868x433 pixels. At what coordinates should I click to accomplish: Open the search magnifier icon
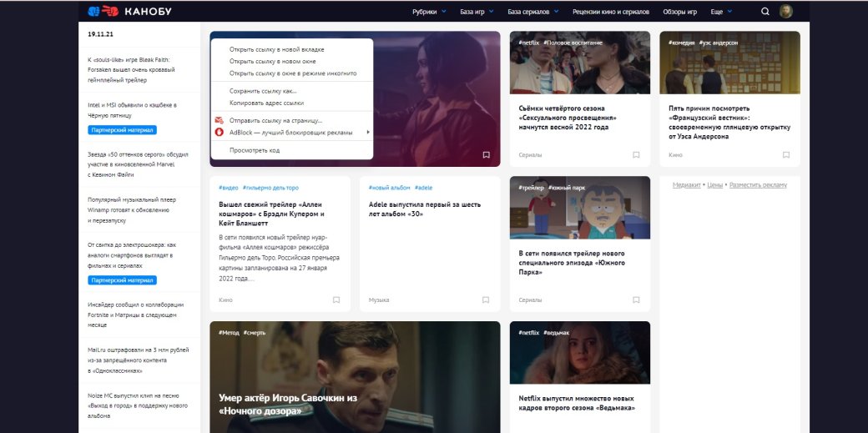tap(765, 11)
